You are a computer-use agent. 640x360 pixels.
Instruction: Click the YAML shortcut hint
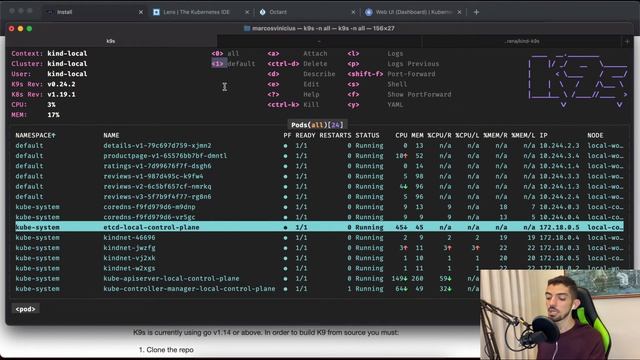(375, 104)
